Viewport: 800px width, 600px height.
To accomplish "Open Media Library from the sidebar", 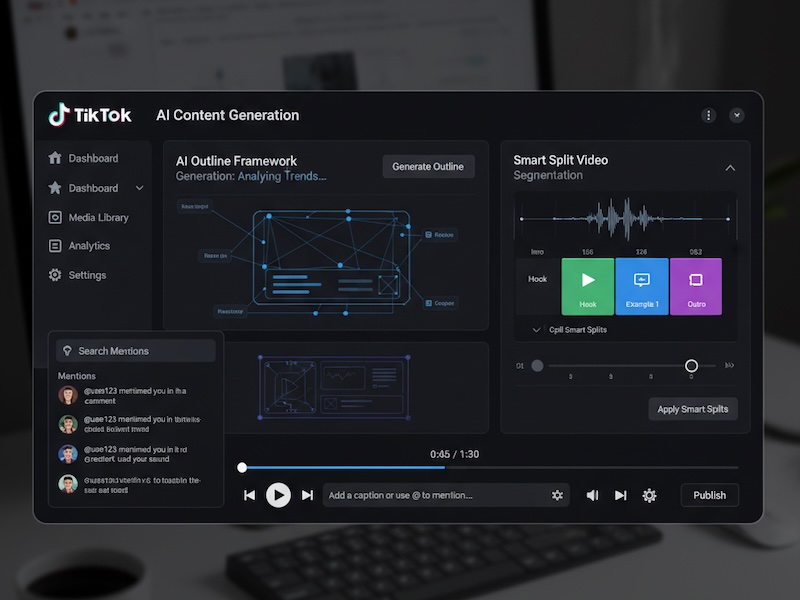I will pyautogui.click(x=98, y=217).
